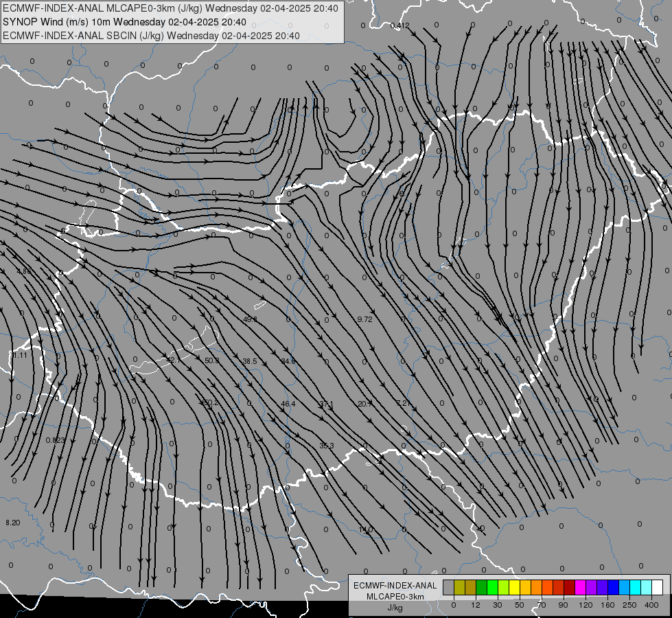Click the legend tick label 250
The width and height of the screenshot is (672, 618).
click(629, 605)
